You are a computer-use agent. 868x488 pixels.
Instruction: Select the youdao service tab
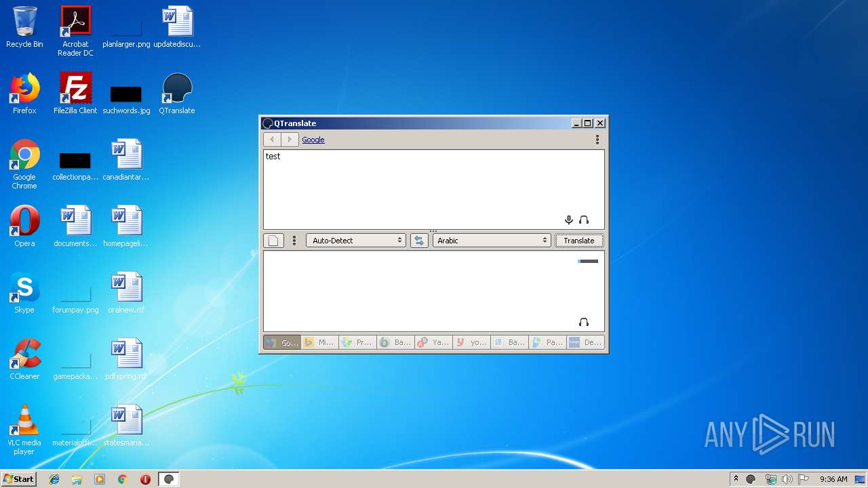pyautogui.click(x=472, y=342)
